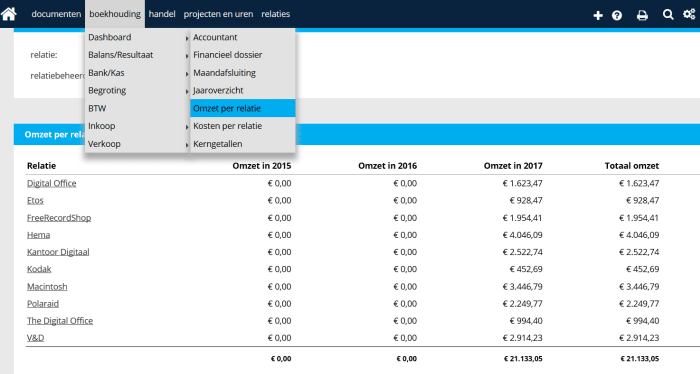Open the Kodak relation link
700x374 pixels.
pyautogui.click(x=39, y=269)
